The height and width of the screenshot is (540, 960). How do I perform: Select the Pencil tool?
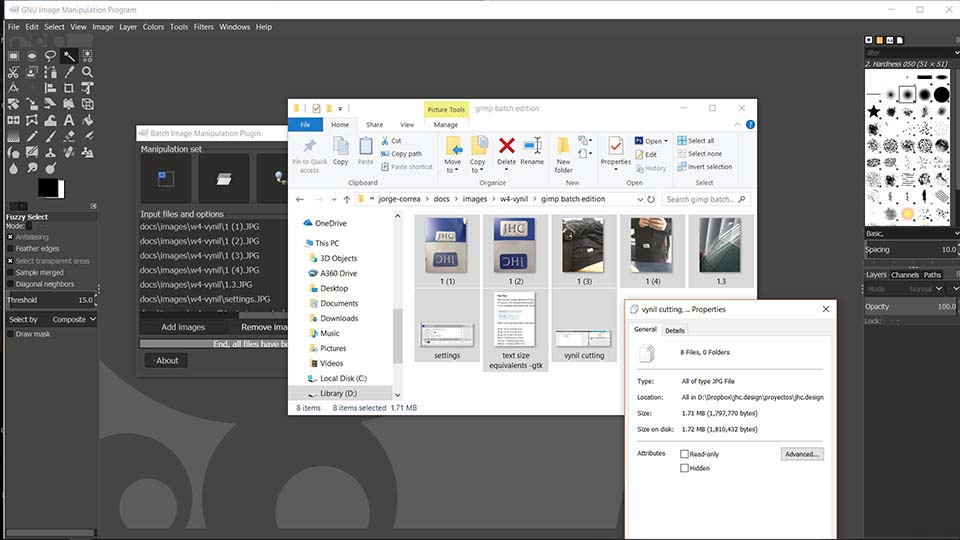pyautogui.click(x=32, y=137)
